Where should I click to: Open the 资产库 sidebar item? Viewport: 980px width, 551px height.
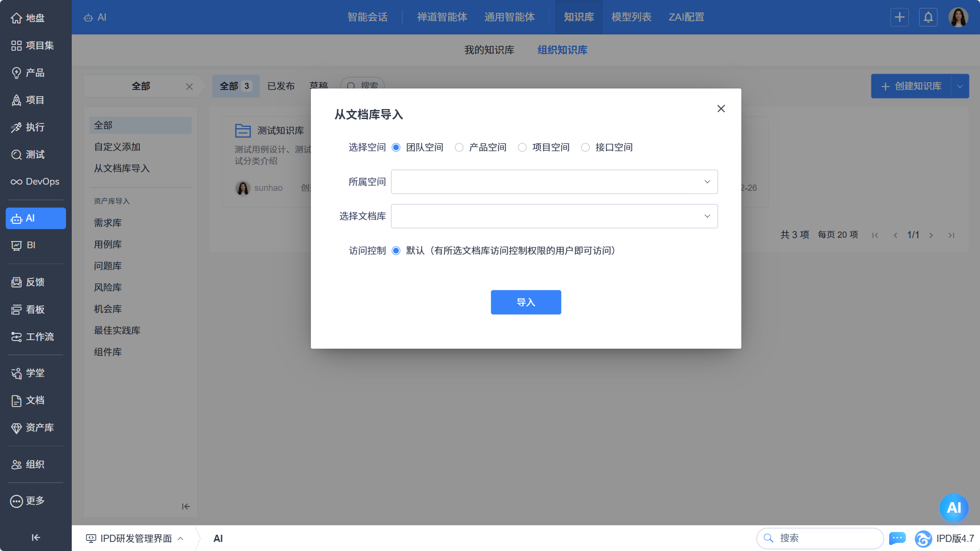point(35,428)
